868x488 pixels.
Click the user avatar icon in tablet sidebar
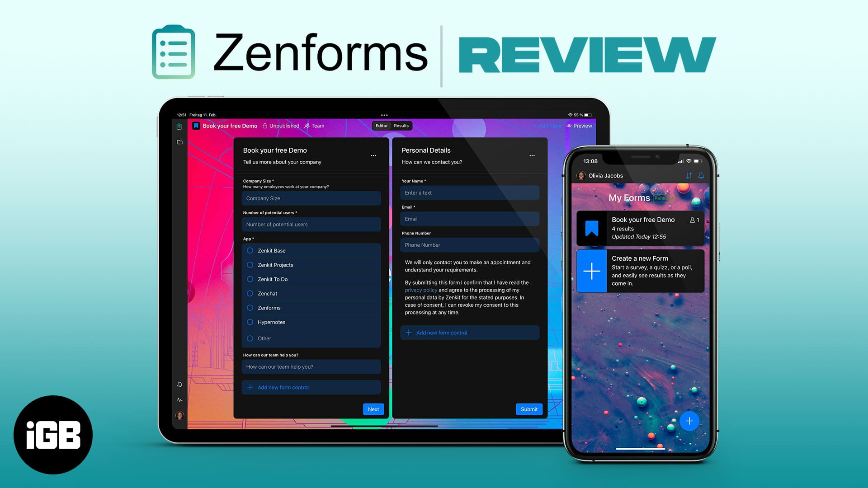tap(179, 415)
